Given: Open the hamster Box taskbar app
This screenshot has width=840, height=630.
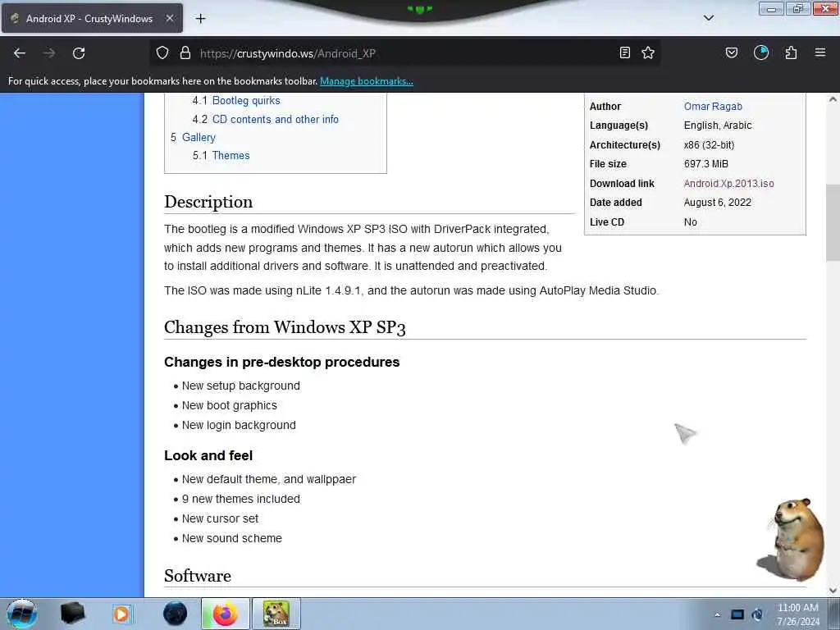Looking at the screenshot, I should pos(276,614).
